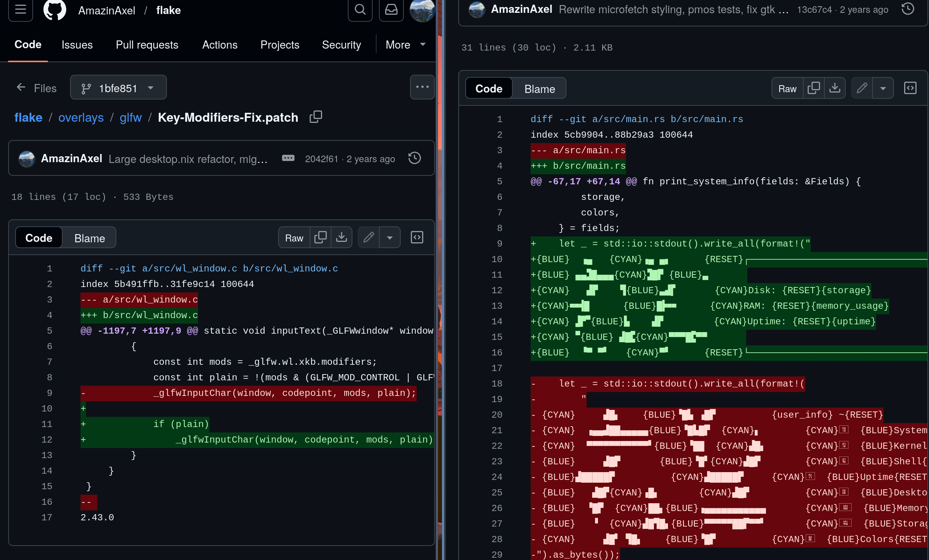Click the GitHub logo icon
This screenshot has height=560, width=929.
coord(54,10)
